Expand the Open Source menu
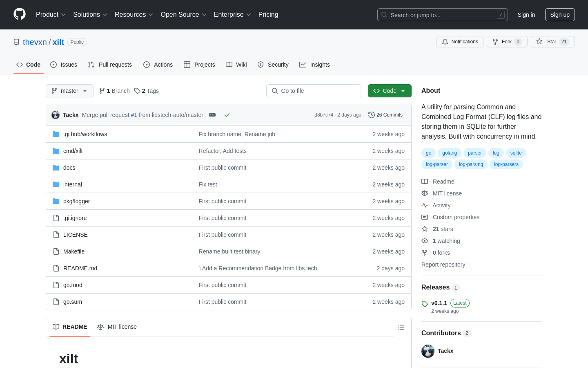Image resolution: width=588 pixels, height=368 pixels. [x=183, y=15]
